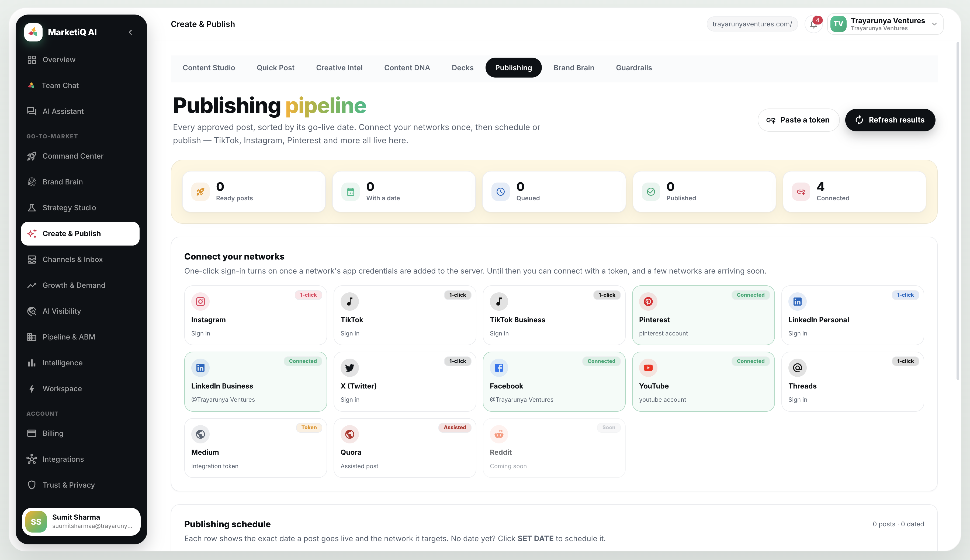Viewport: 970px width, 560px height.
Task: Click the Paste a token button
Action: point(798,120)
